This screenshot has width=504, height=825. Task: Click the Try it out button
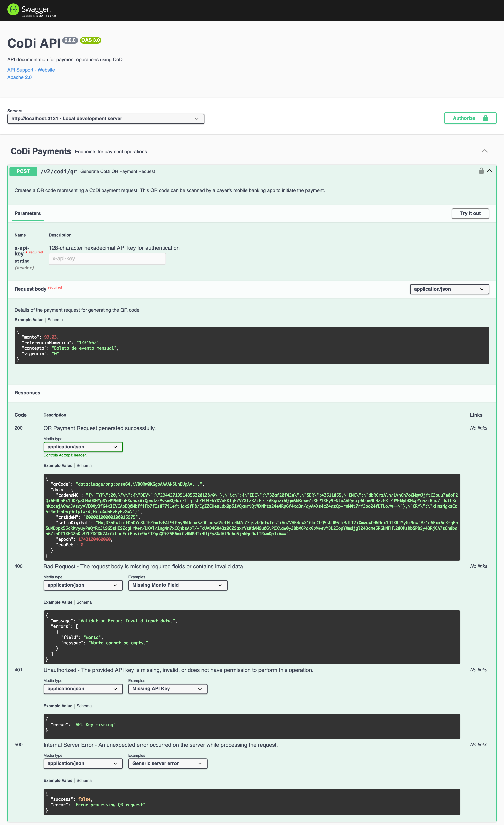pyautogui.click(x=470, y=213)
